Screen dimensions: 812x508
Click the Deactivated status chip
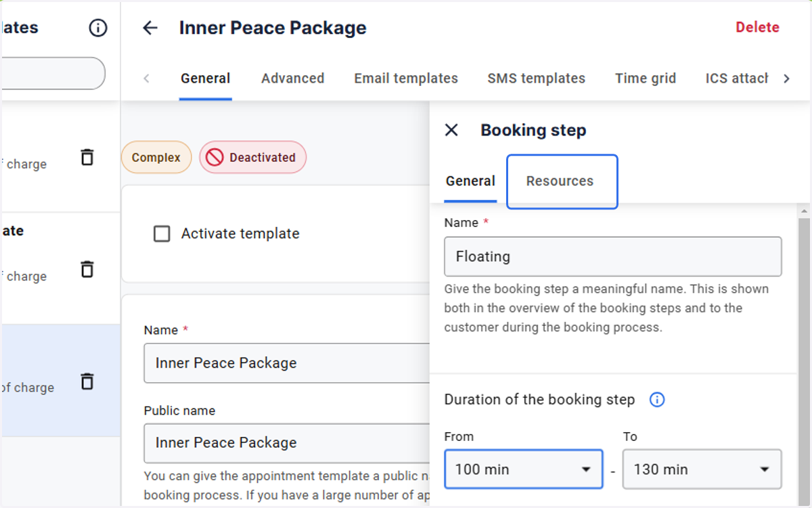[253, 157]
